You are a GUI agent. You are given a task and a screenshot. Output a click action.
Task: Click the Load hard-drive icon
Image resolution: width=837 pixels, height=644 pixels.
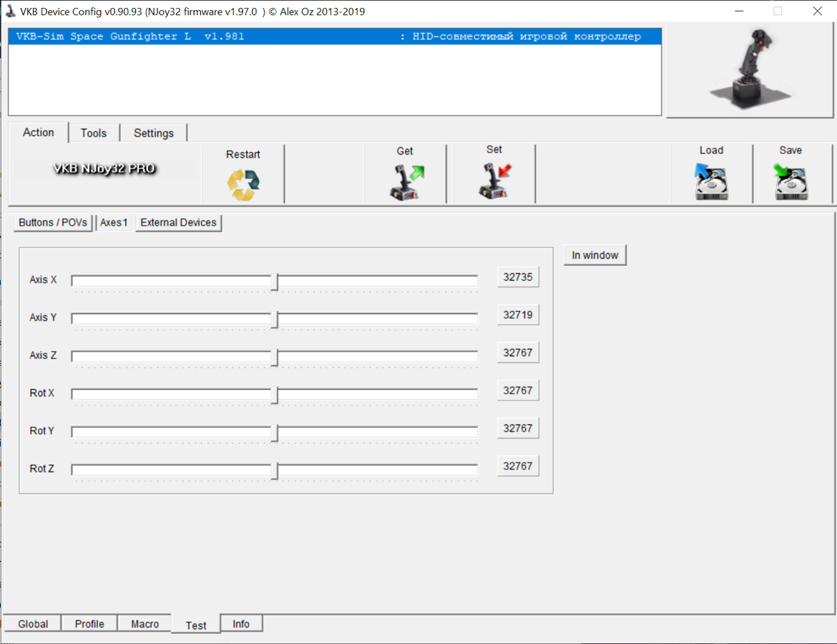[x=711, y=182]
